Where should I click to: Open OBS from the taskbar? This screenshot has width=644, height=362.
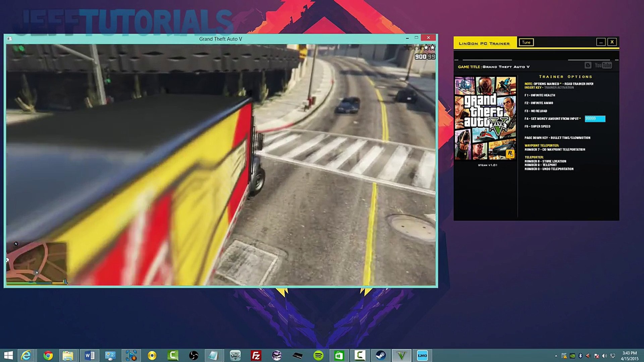click(x=194, y=355)
